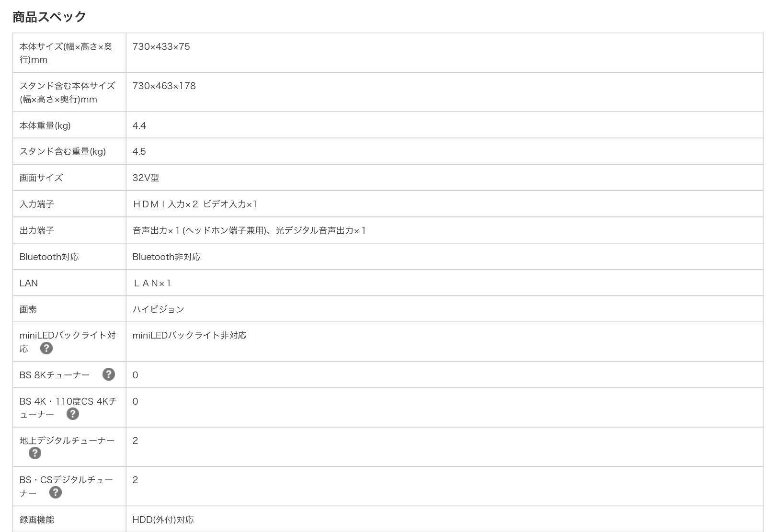Click the ＨＤＭＩ入力×２ ビデオ入力×１ text
Viewport: 776px width, 532px height.
[195, 204]
